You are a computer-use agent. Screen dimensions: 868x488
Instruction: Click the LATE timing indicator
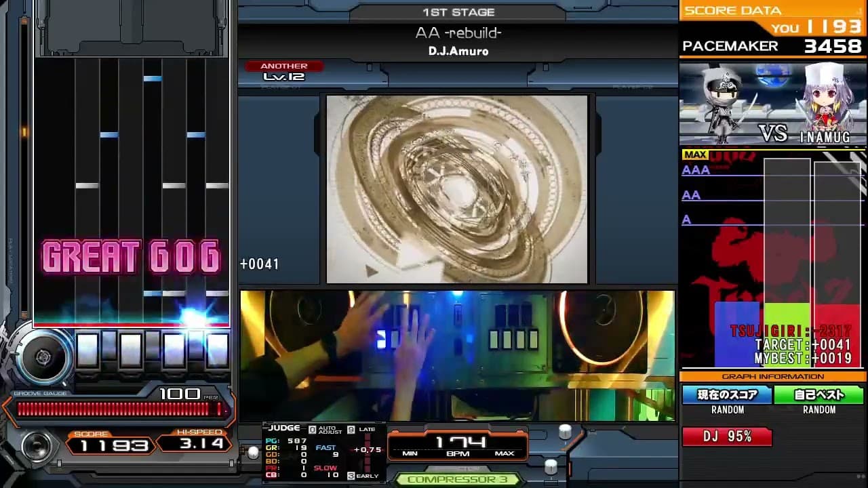coord(363,430)
